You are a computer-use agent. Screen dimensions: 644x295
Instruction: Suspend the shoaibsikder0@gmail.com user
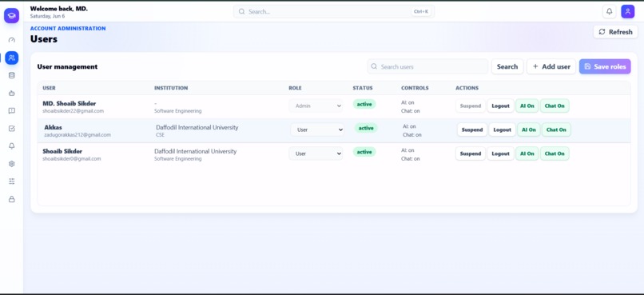[x=471, y=153]
